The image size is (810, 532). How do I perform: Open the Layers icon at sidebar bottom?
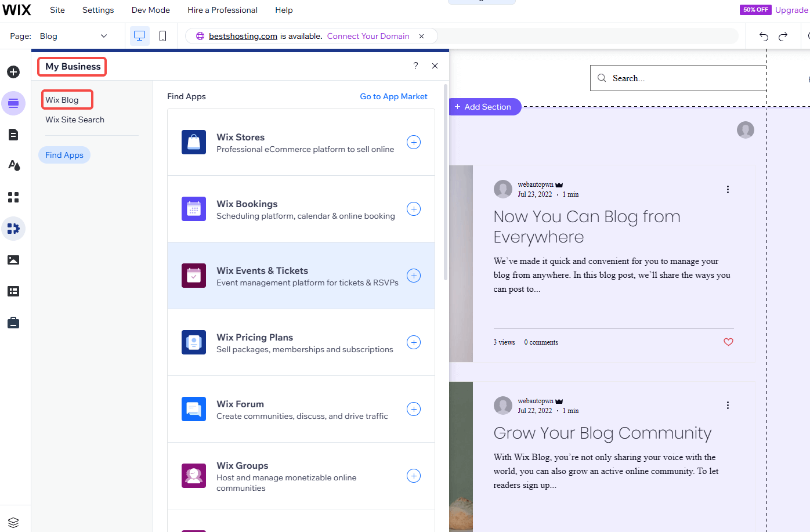click(x=13, y=522)
